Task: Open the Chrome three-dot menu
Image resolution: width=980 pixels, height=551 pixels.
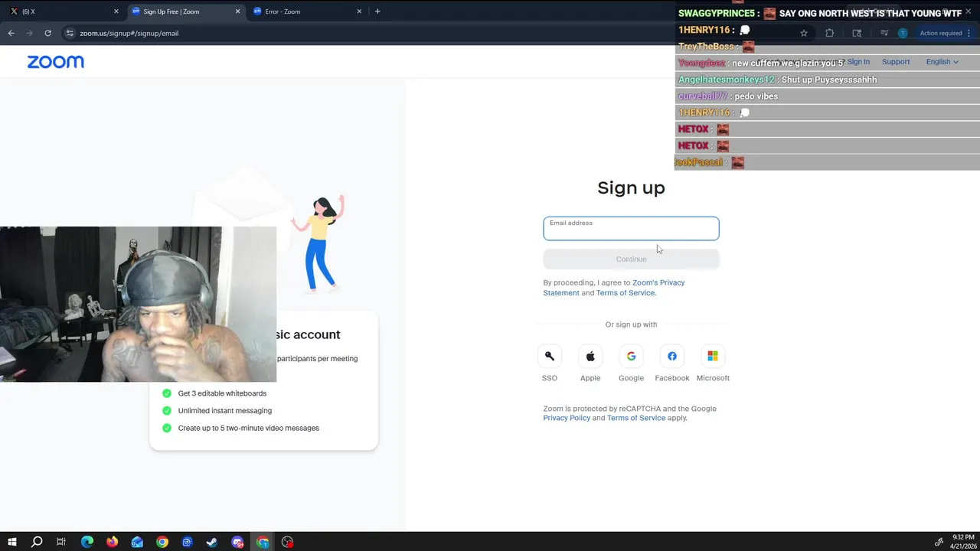Action: pos(971,33)
